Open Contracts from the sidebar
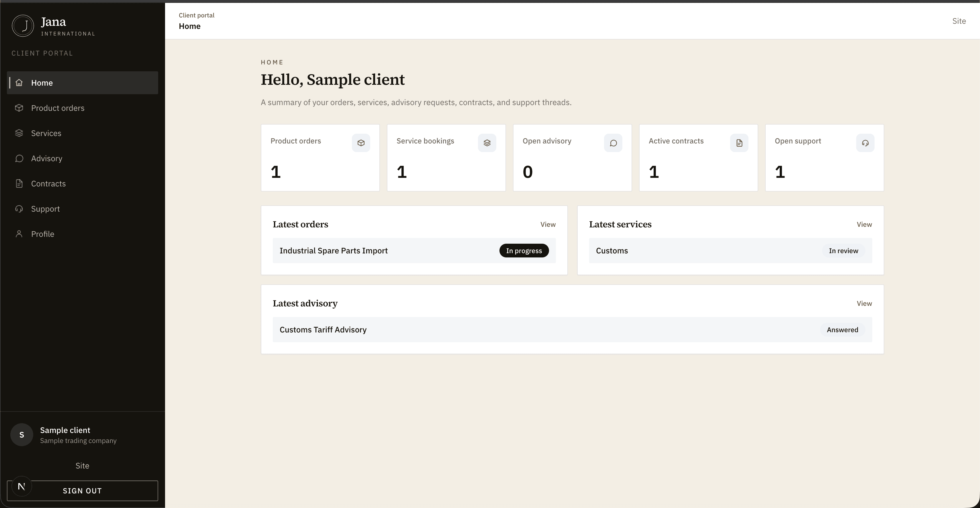The image size is (980, 508). (83, 184)
